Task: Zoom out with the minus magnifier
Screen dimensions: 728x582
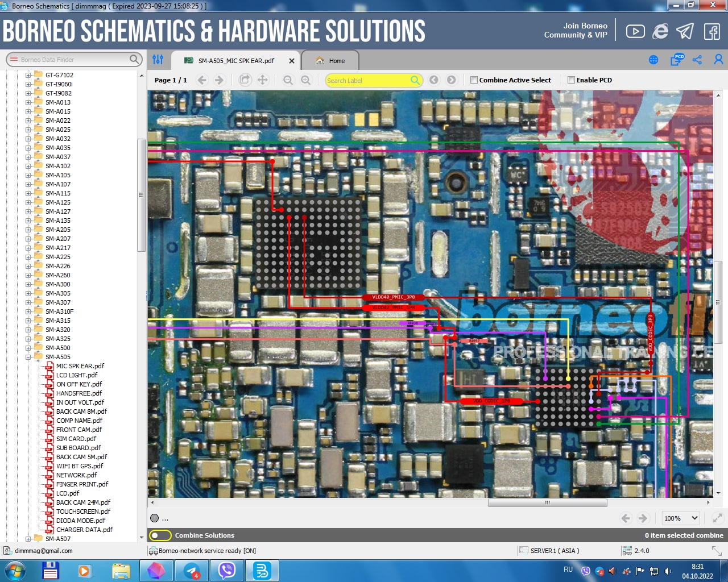Action: click(x=288, y=80)
